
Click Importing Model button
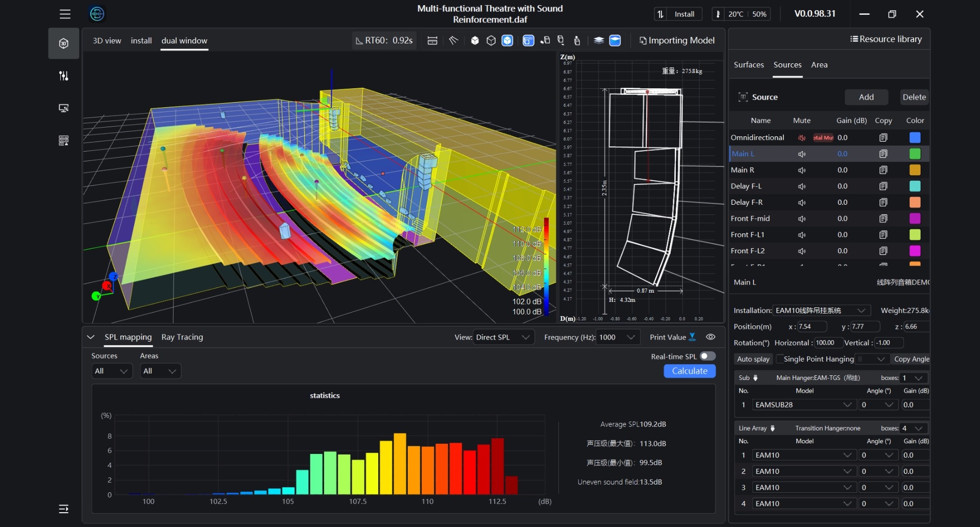point(677,40)
